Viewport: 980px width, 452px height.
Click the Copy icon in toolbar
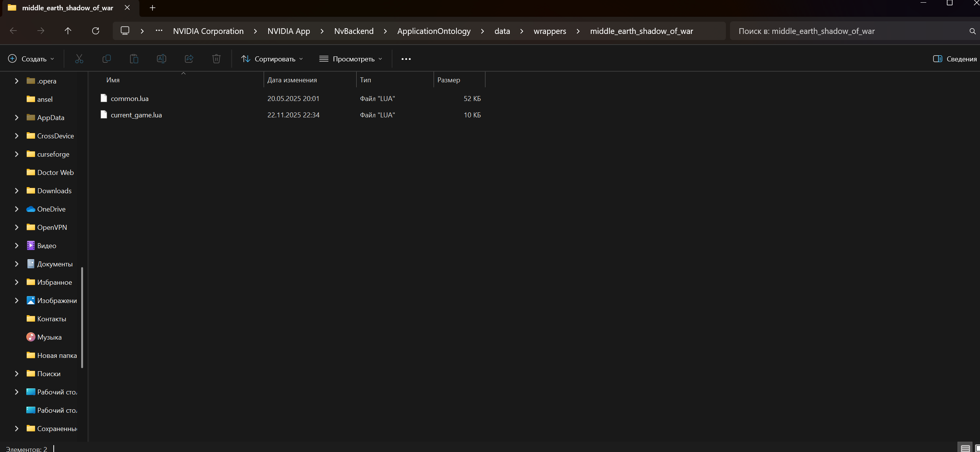click(107, 59)
